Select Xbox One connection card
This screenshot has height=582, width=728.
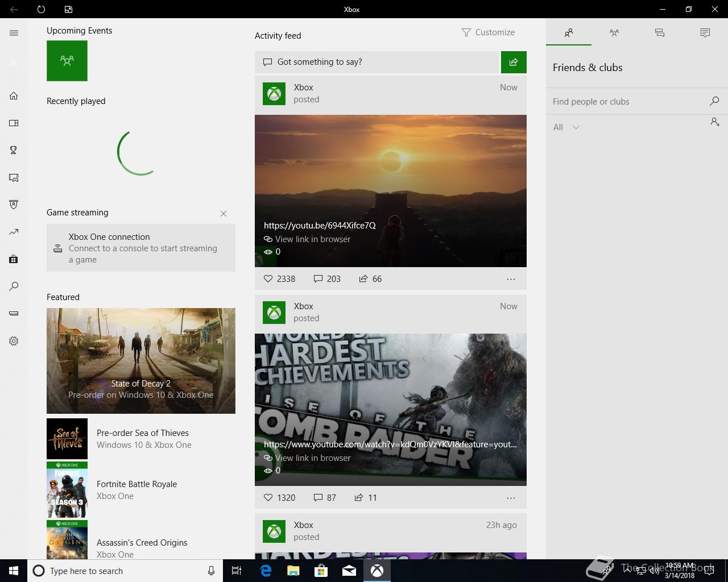click(x=141, y=248)
